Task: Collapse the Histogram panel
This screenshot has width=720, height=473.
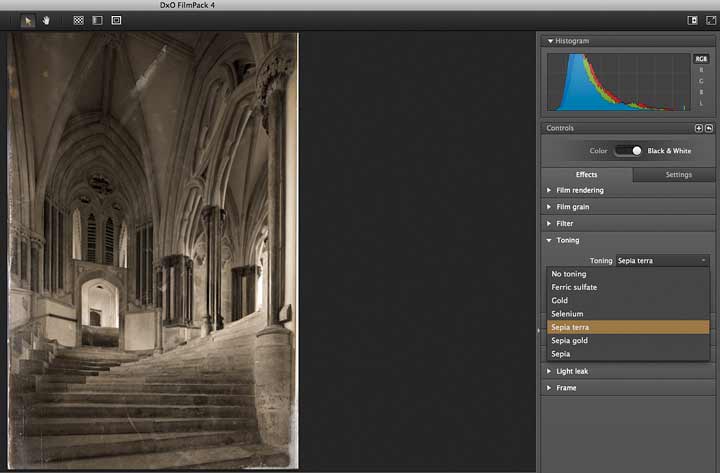Action: (550, 41)
